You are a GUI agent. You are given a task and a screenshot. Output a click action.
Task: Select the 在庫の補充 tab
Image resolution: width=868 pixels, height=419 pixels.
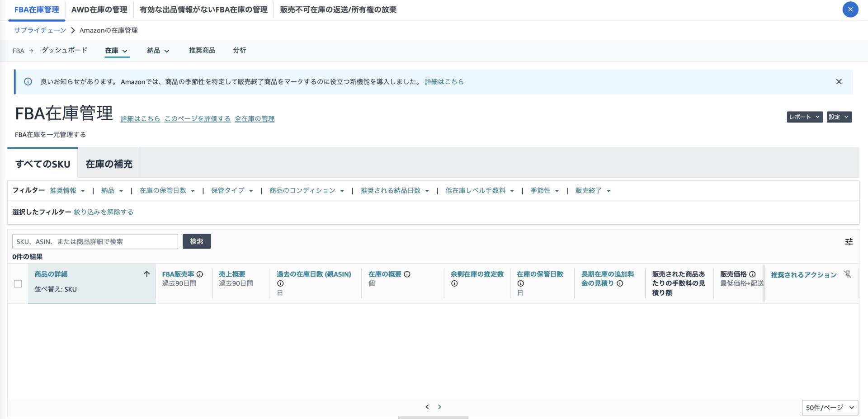[x=109, y=164]
